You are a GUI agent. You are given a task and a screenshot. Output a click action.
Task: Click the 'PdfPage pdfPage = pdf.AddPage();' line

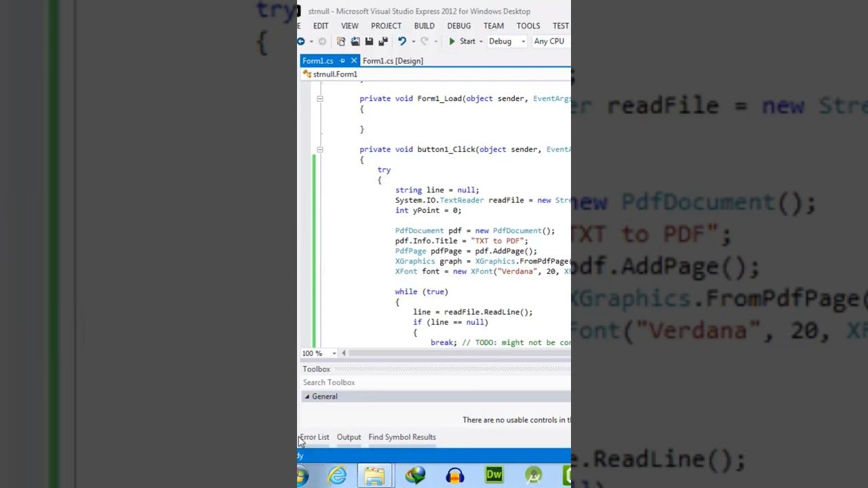pyautogui.click(x=466, y=251)
